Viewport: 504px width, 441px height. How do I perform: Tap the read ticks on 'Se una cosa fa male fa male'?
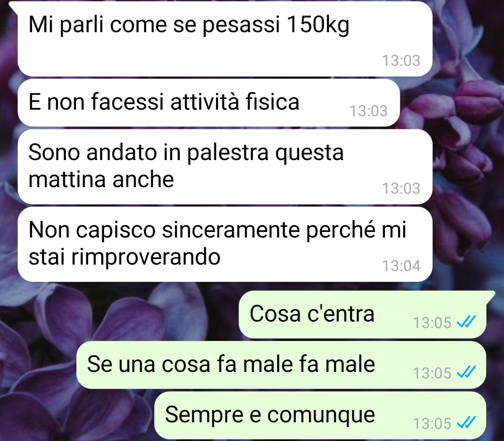click(466, 372)
